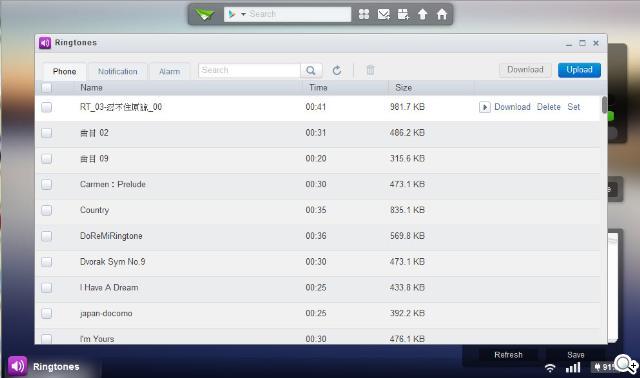Check the 曲目 02 row checkbox

(47, 133)
